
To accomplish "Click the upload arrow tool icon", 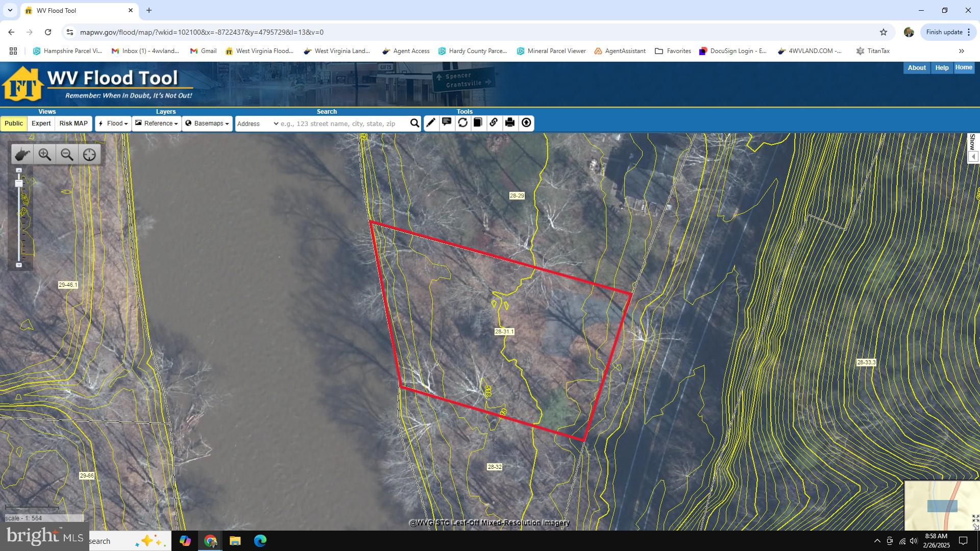I will 526,123.
